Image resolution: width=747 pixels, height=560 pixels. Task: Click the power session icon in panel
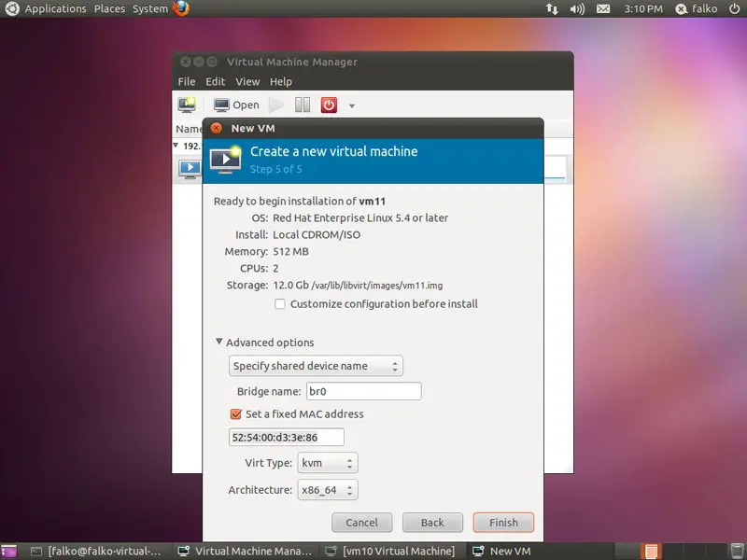tap(735, 8)
